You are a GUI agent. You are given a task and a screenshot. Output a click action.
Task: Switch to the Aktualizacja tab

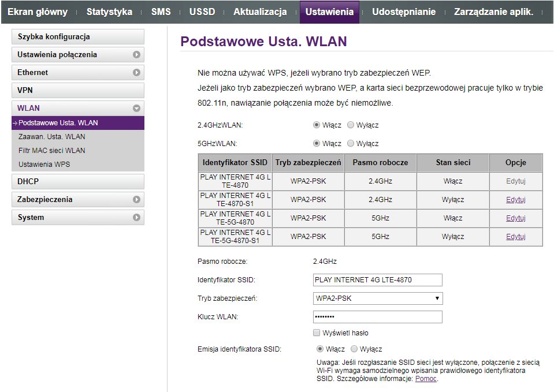coord(260,12)
